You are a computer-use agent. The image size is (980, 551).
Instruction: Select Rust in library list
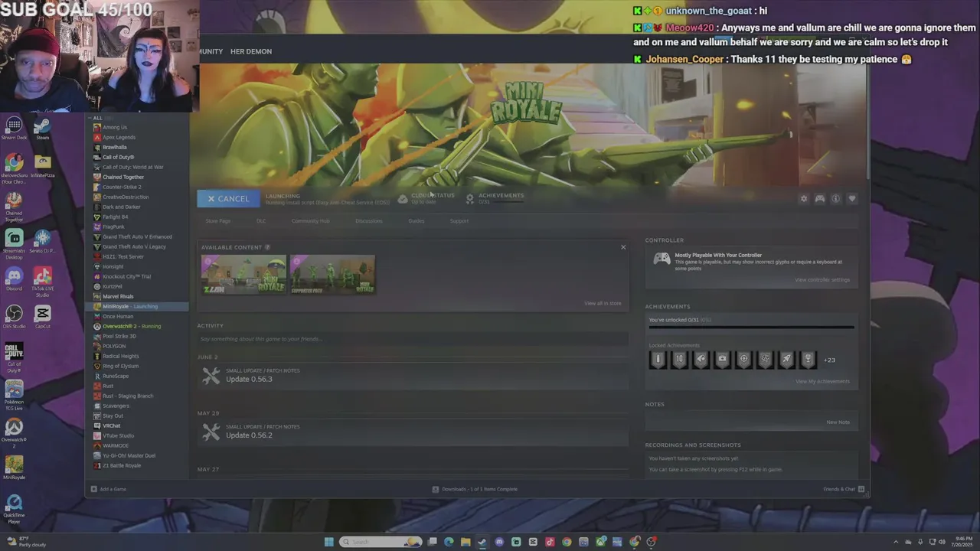point(108,386)
